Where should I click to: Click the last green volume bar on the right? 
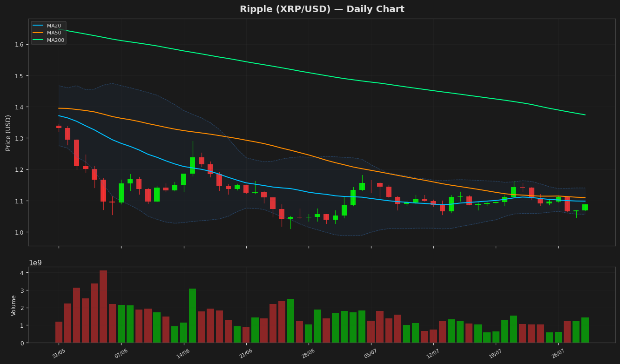coord(585,330)
